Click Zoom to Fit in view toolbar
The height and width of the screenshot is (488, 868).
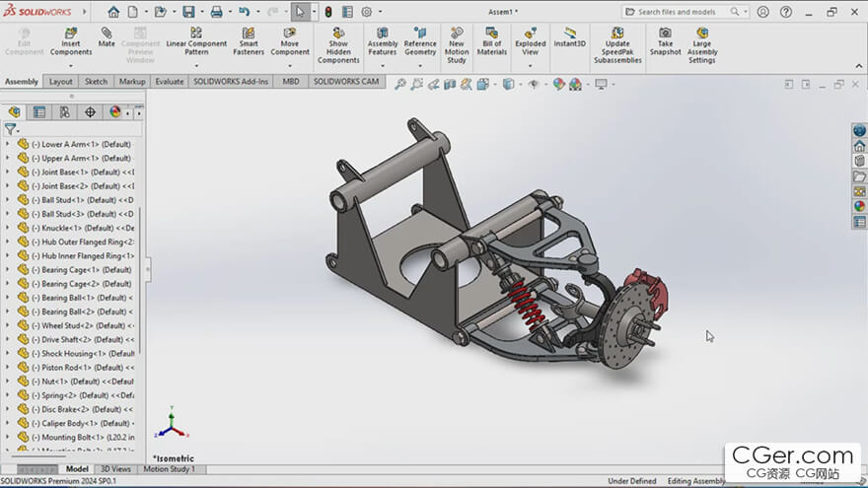point(399,84)
